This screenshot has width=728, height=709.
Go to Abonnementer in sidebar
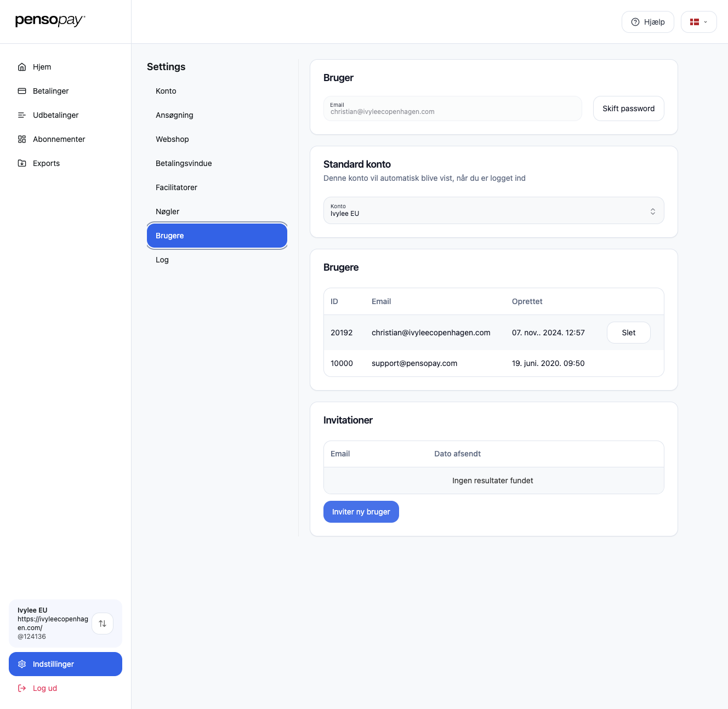pyautogui.click(x=65, y=139)
